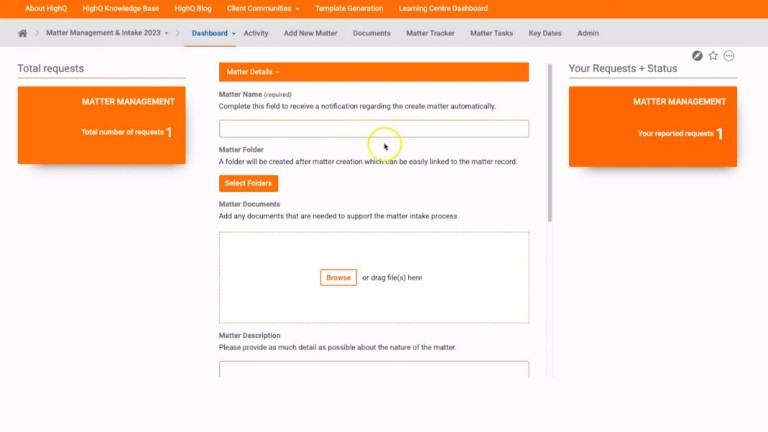
Task: Open the Admin tab
Action: coord(588,33)
